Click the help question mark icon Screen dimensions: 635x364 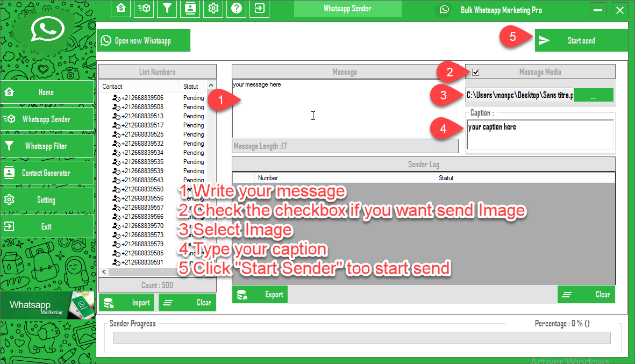(x=237, y=9)
